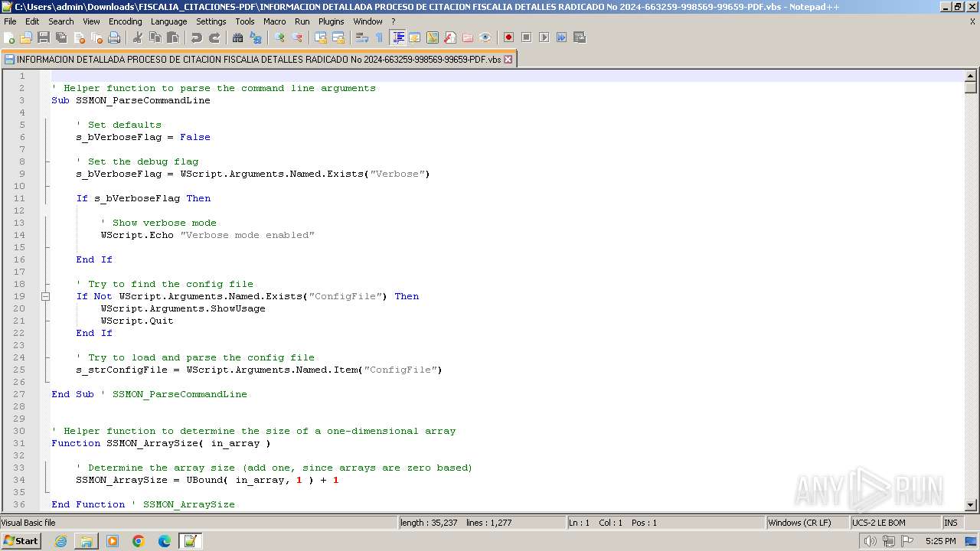Collapse the fold marker at line 19
Screen dimensions: 980x551
coord(45,296)
